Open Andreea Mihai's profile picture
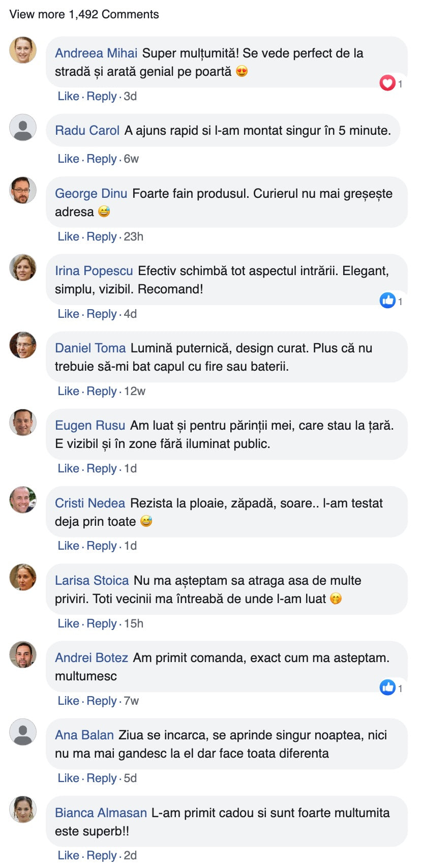 (x=23, y=50)
